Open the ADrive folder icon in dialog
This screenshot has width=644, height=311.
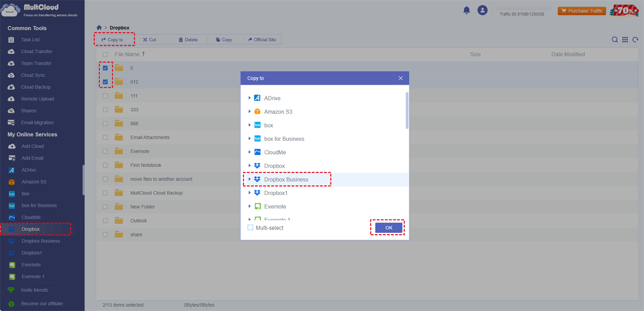coord(257,98)
